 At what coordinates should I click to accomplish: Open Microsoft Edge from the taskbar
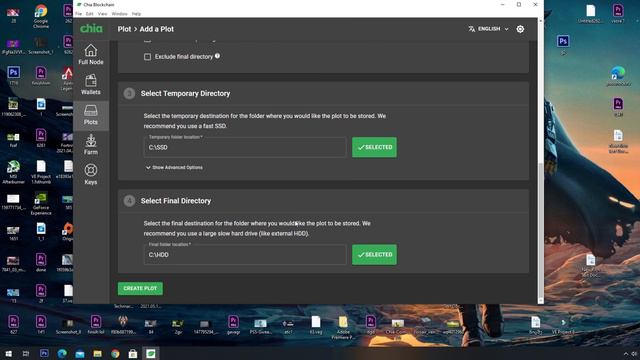pos(62,353)
